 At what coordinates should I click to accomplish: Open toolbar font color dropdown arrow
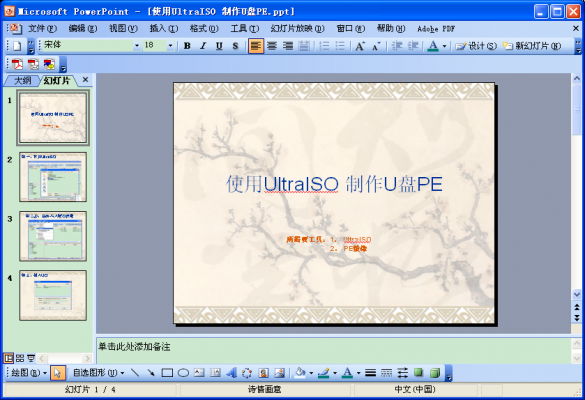444,46
